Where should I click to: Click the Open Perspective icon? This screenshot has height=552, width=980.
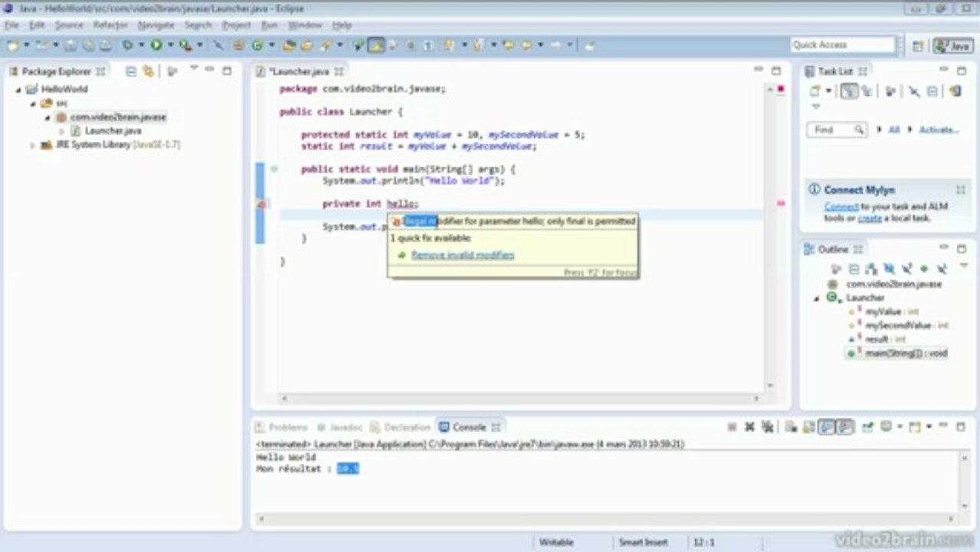coord(918,46)
